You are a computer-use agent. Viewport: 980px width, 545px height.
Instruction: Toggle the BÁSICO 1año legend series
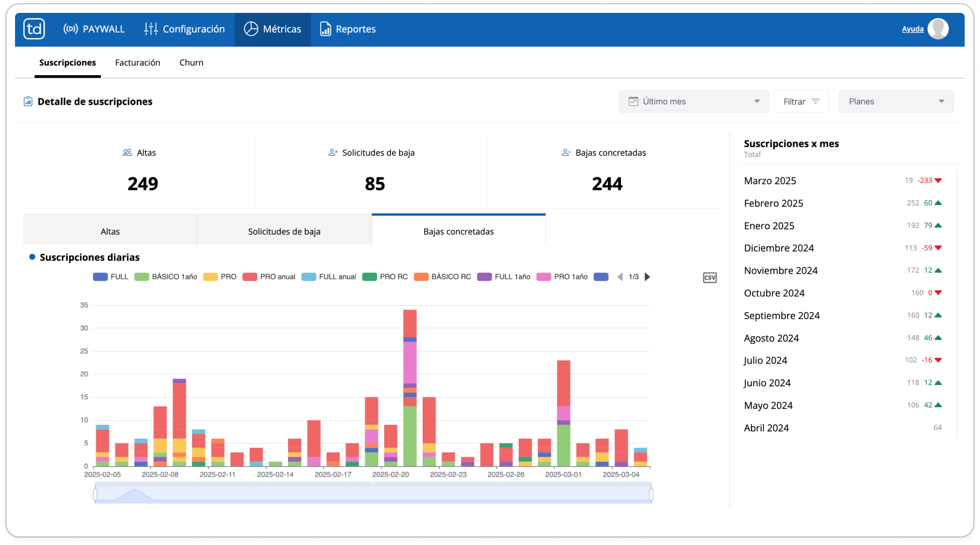click(x=166, y=277)
